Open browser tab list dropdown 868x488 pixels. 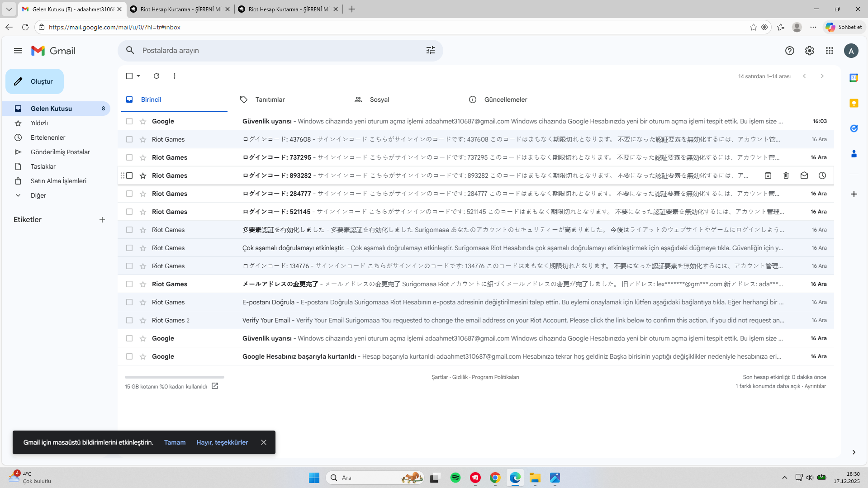[9, 9]
